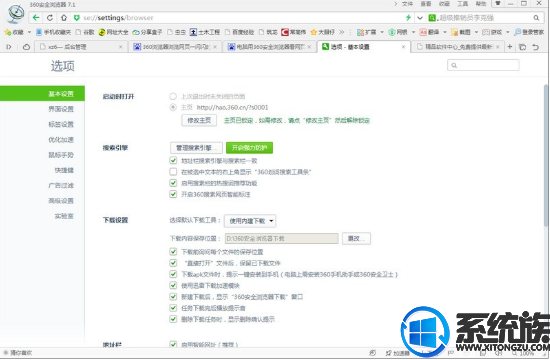The width and height of the screenshot is (550, 360).
Task: Switch to the 精品软件中心 tab
Action: click(458, 47)
